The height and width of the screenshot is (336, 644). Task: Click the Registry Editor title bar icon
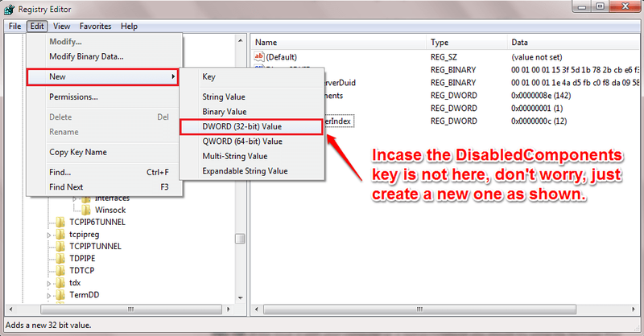point(9,10)
